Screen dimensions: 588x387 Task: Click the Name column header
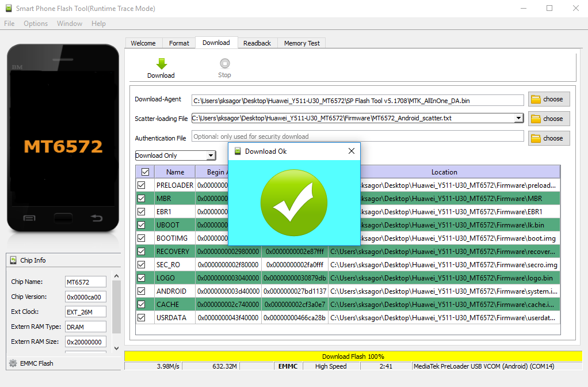coord(175,172)
